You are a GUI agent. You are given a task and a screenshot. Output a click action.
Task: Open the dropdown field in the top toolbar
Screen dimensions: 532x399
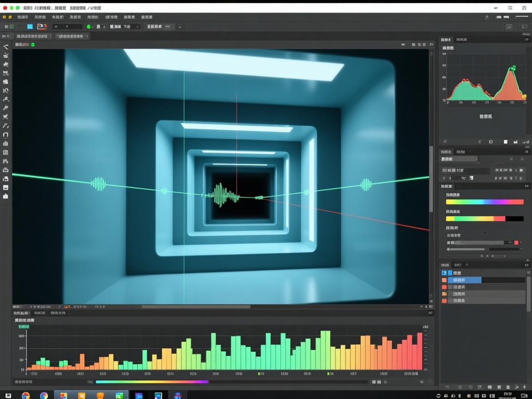pyautogui.click(x=67, y=27)
